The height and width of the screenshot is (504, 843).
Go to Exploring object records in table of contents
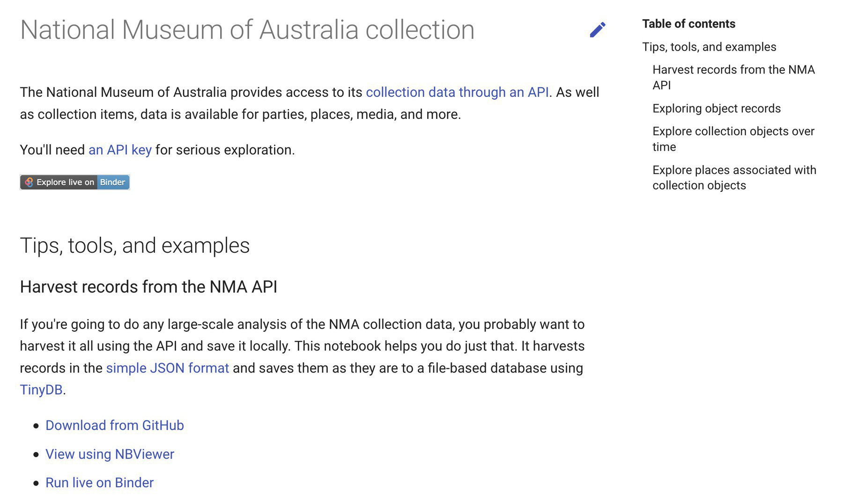click(717, 108)
